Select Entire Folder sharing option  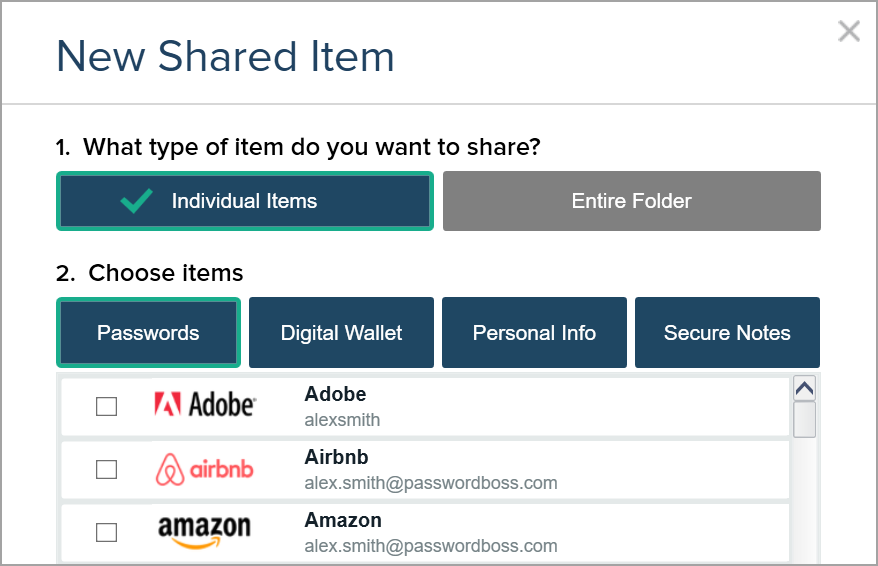pyautogui.click(x=631, y=201)
